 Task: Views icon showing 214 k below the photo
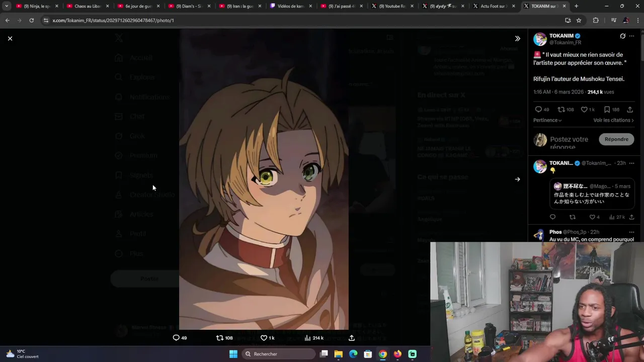pos(314,338)
